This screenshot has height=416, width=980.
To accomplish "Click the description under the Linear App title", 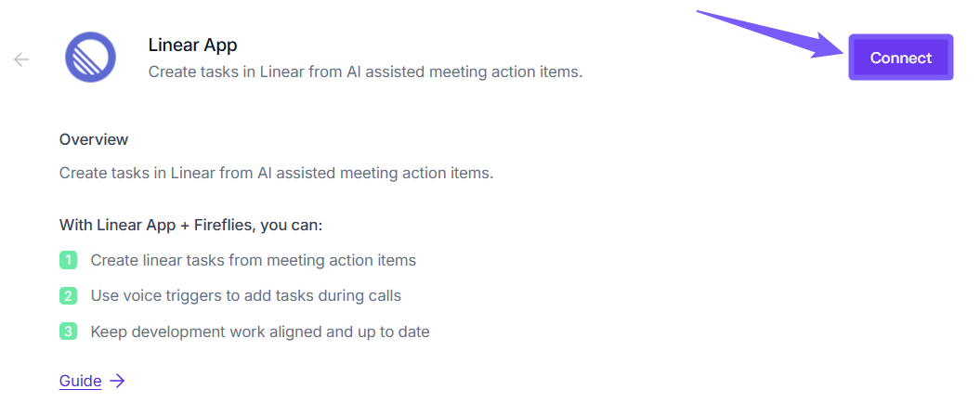I will tap(365, 71).
